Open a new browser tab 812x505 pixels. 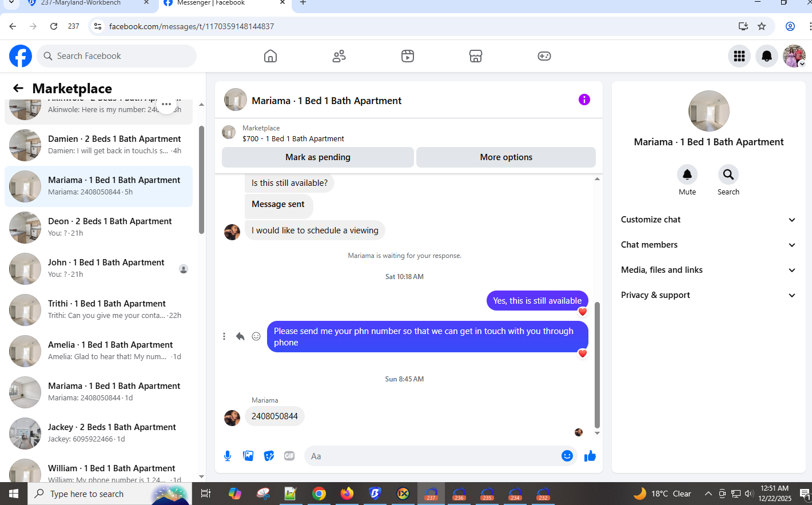pyautogui.click(x=303, y=3)
